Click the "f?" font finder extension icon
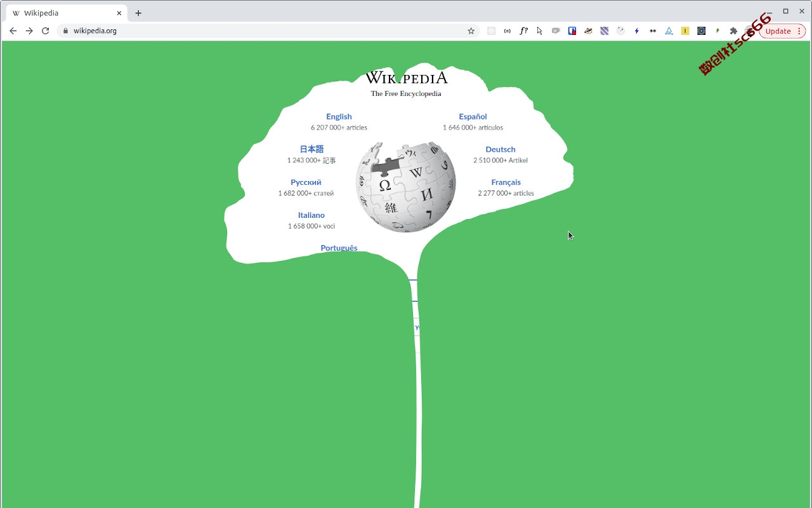812x508 pixels. pos(523,30)
